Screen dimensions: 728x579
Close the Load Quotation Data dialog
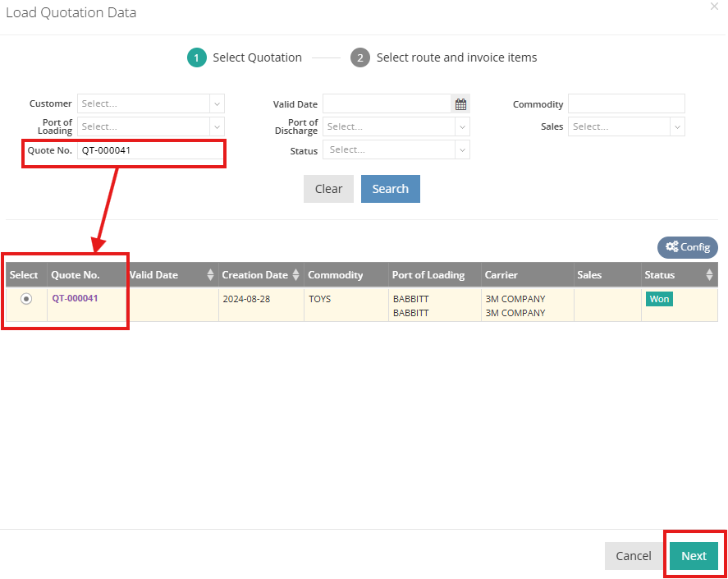[x=714, y=7]
